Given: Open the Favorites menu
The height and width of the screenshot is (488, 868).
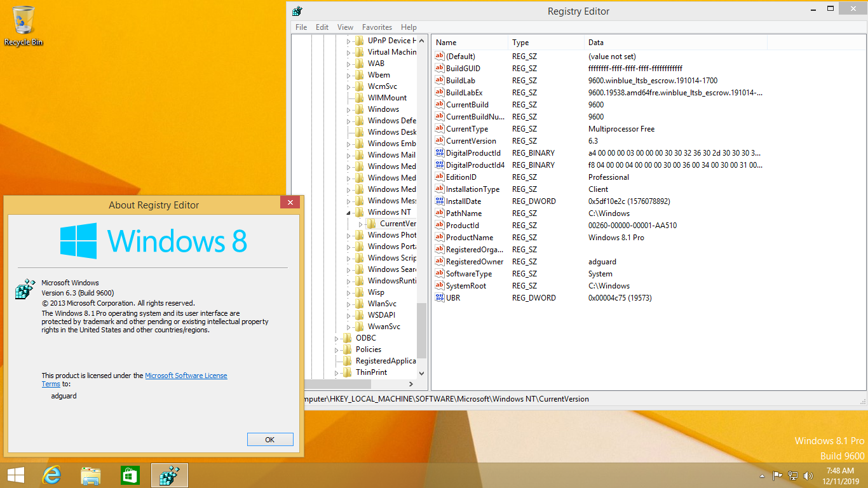Looking at the screenshot, I should [x=377, y=27].
